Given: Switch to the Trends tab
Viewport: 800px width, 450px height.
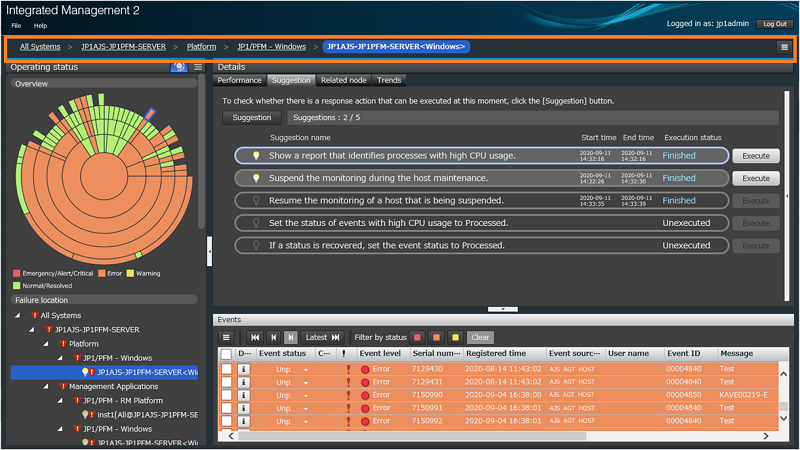Looking at the screenshot, I should 389,80.
